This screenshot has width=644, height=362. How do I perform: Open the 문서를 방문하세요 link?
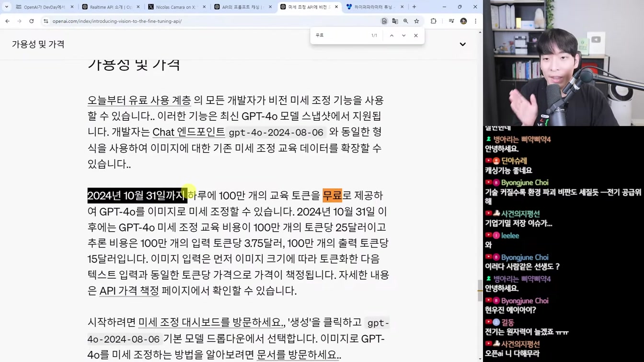[x=299, y=355]
